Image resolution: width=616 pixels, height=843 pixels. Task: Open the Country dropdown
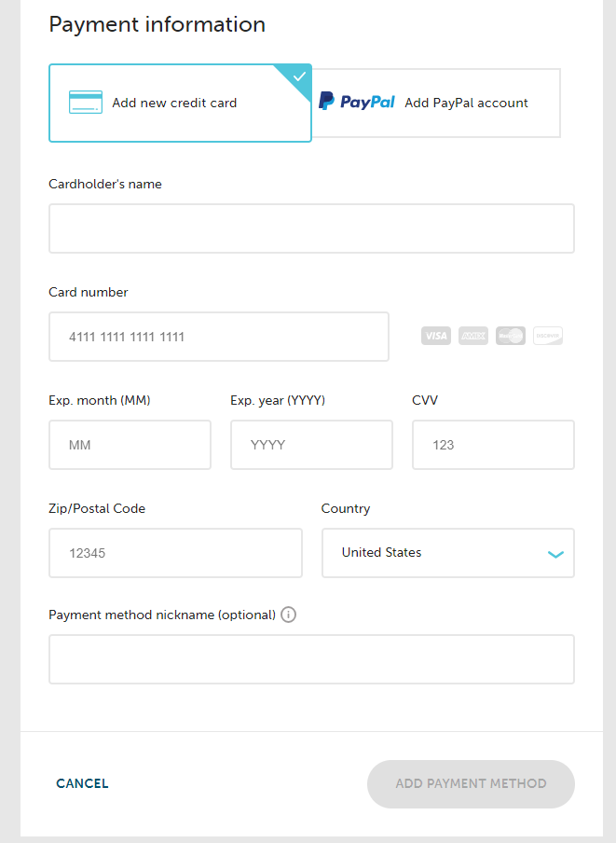tap(438, 553)
